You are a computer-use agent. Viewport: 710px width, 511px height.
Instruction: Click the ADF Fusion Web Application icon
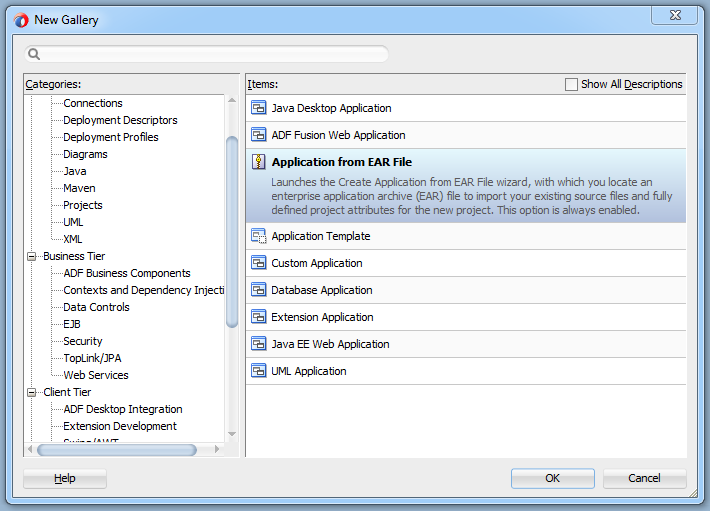pos(259,135)
